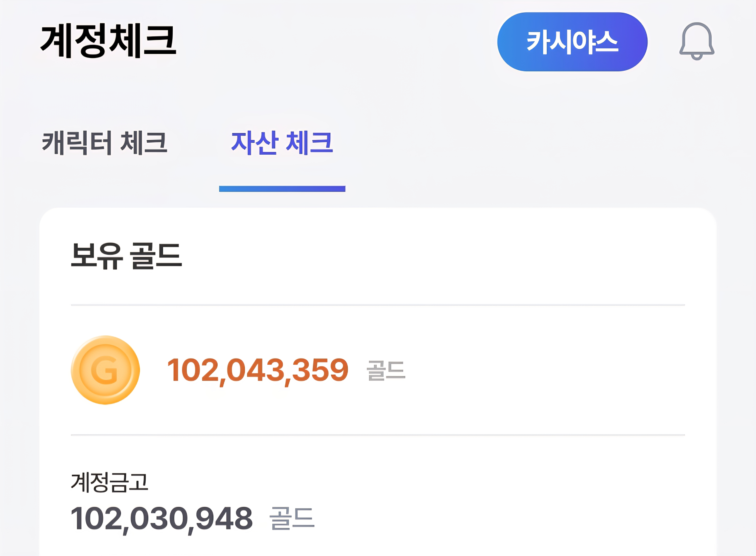Screen dimensions: 756x556
Task: Select the orange 102,043,359 gold total
Action: (258, 371)
